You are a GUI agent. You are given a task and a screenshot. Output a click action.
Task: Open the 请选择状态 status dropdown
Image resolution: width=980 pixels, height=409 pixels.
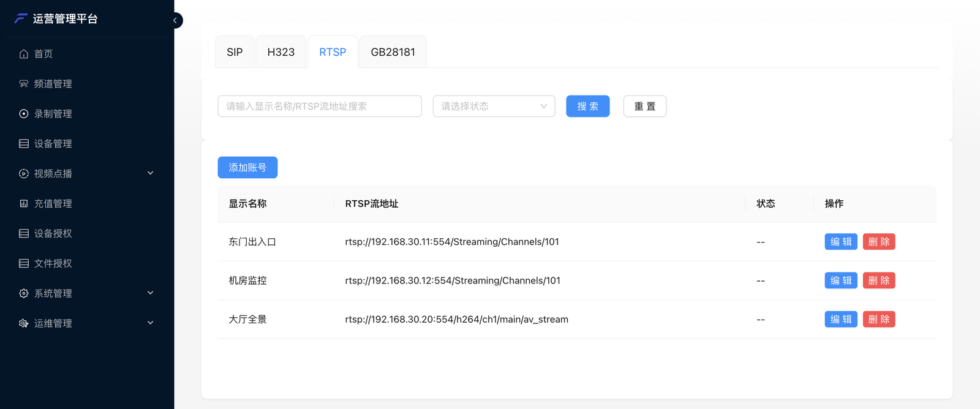tap(494, 106)
